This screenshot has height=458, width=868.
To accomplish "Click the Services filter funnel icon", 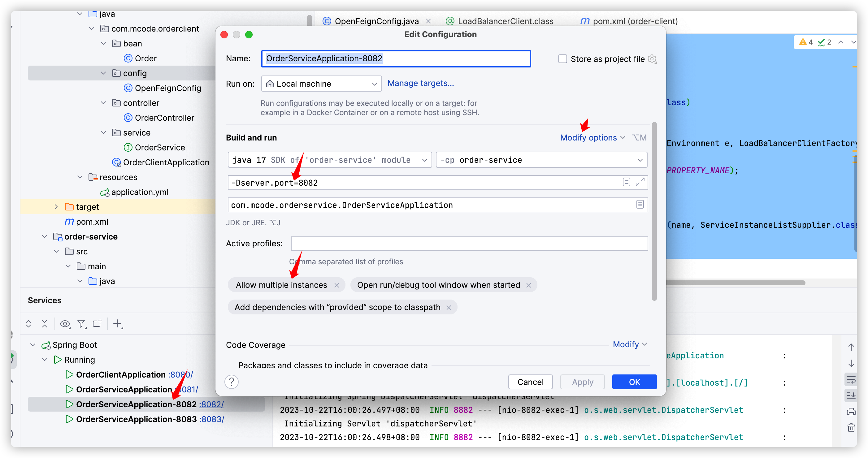I will click(81, 324).
